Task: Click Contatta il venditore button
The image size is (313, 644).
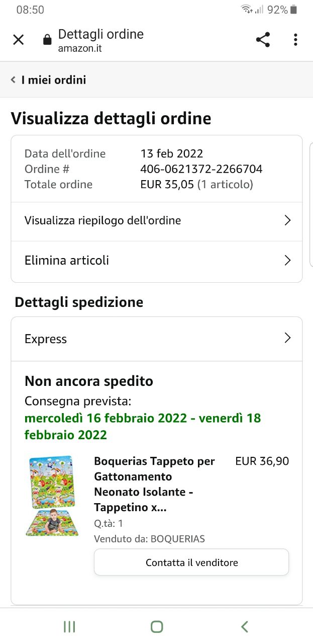Action: click(191, 562)
